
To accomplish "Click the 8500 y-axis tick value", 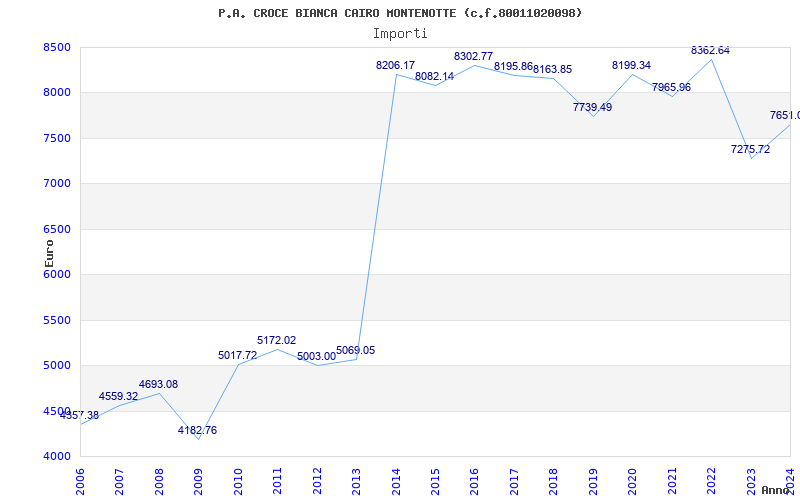I will pos(56,47).
